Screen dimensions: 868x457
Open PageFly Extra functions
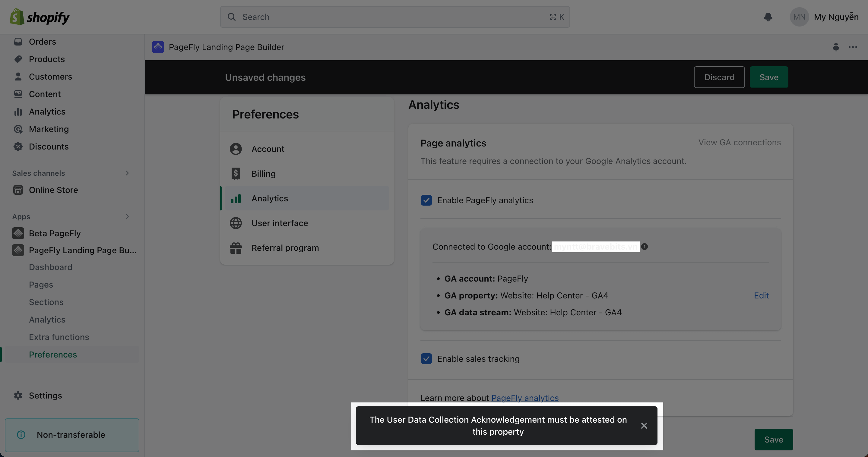(x=59, y=337)
